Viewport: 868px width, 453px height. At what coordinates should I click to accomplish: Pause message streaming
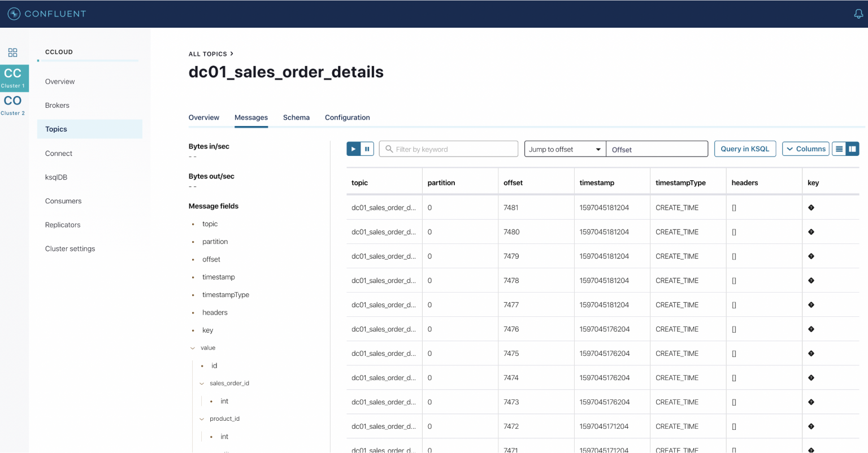(366, 149)
